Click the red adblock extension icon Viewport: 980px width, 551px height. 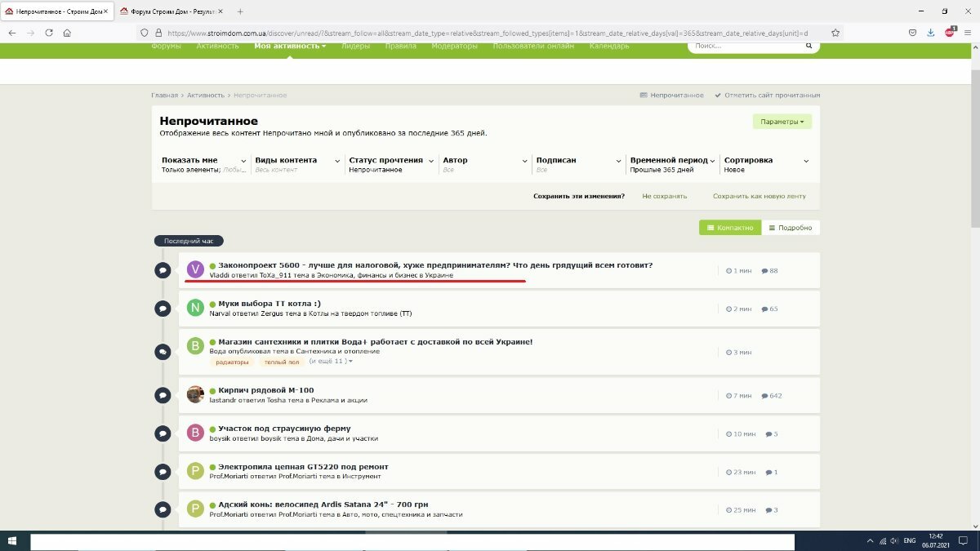click(x=950, y=33)
